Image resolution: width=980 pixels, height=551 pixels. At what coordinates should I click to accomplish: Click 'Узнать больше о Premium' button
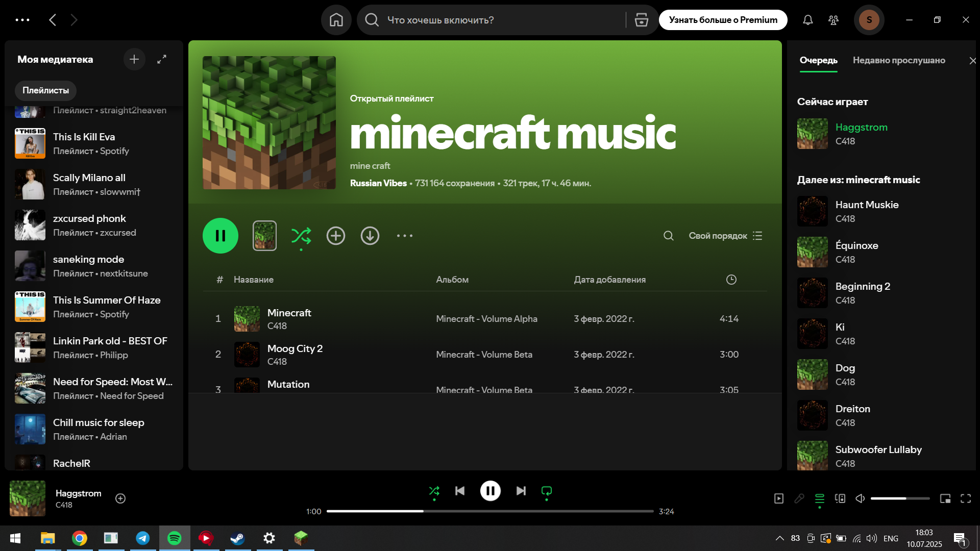click(723, 20)
